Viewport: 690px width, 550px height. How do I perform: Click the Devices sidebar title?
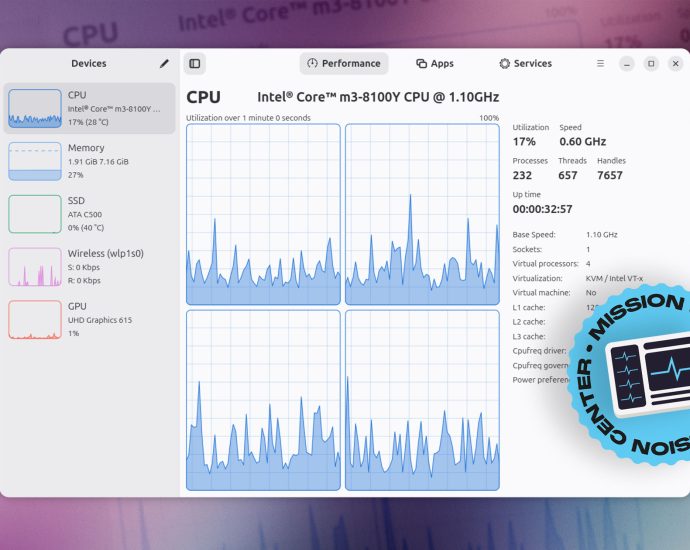point(89,63)
